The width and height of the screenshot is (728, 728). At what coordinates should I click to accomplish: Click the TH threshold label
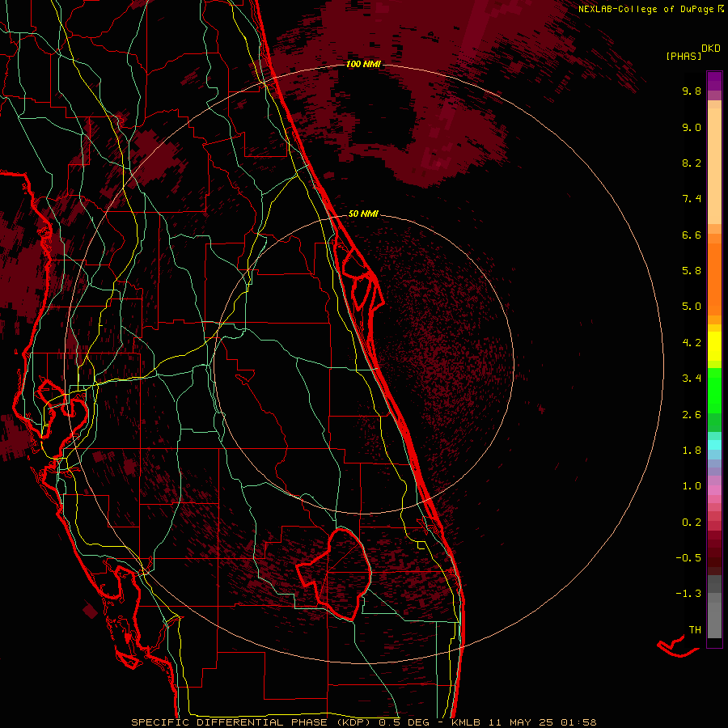(695, 630)
